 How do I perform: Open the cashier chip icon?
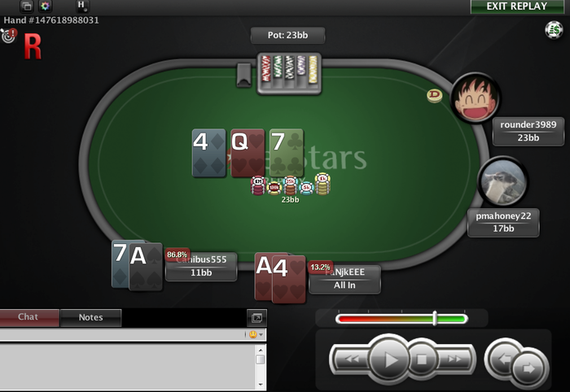[x=554, y=30]
